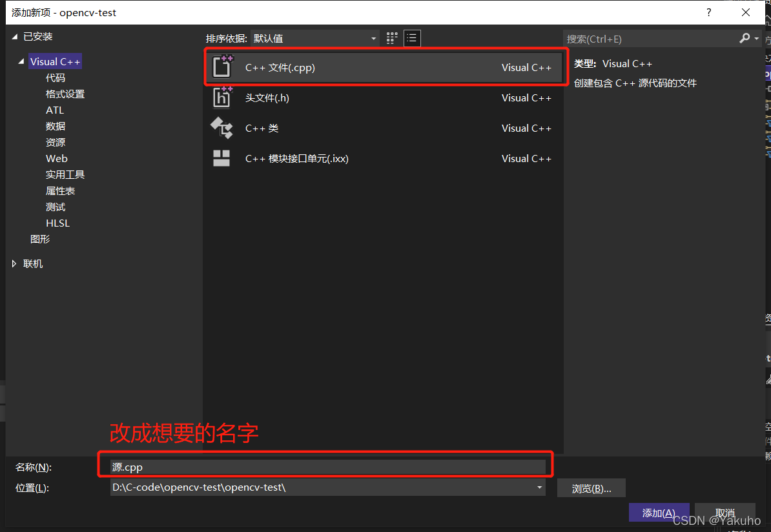
Task: Switch to medium icons grid view
Action: tap(392, 38)
